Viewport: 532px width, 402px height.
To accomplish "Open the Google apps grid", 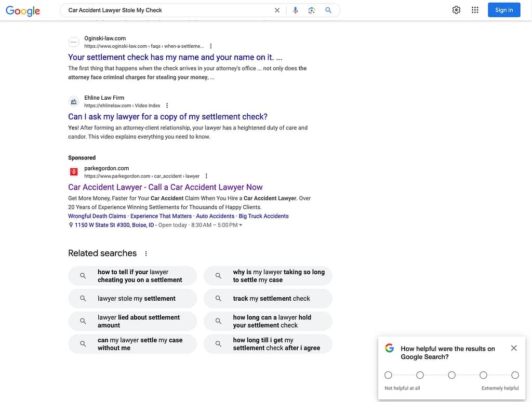I will coord(475,10).
